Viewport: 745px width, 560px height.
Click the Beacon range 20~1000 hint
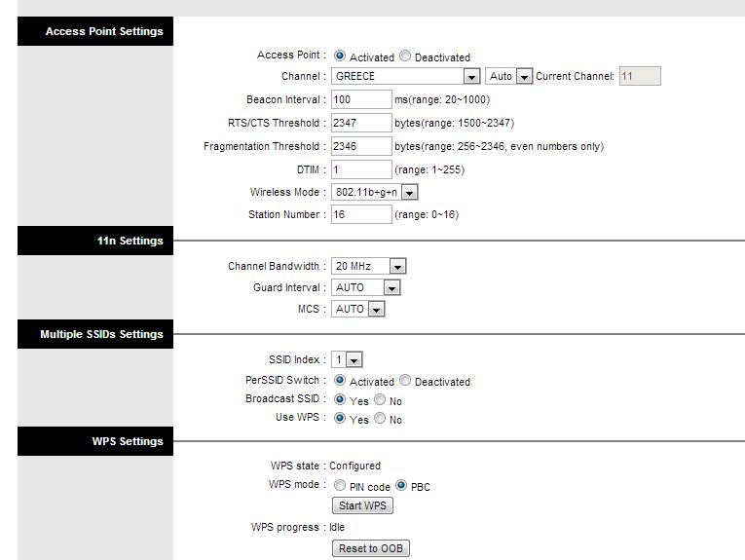point(442,99)
